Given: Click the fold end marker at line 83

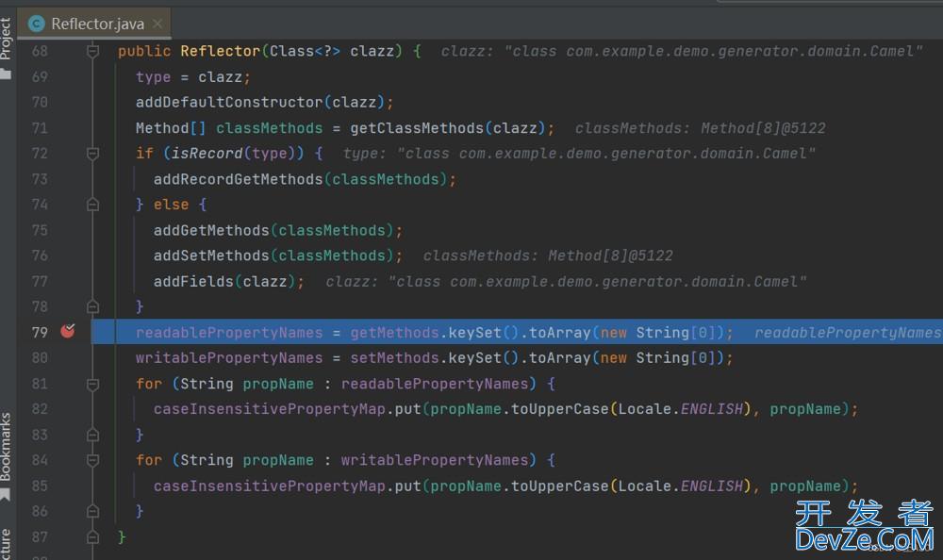Looking at the screenshot, I should coord(92,435).
